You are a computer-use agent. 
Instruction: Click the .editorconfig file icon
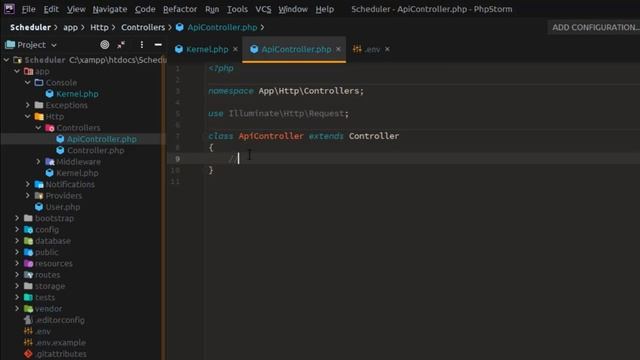click(28, 320)
